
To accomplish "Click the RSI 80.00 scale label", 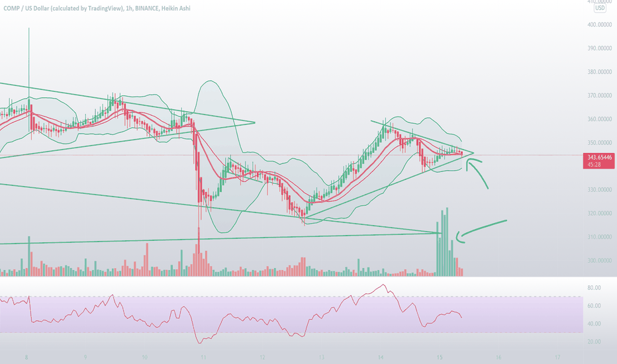I will click(x=594, y=288).
